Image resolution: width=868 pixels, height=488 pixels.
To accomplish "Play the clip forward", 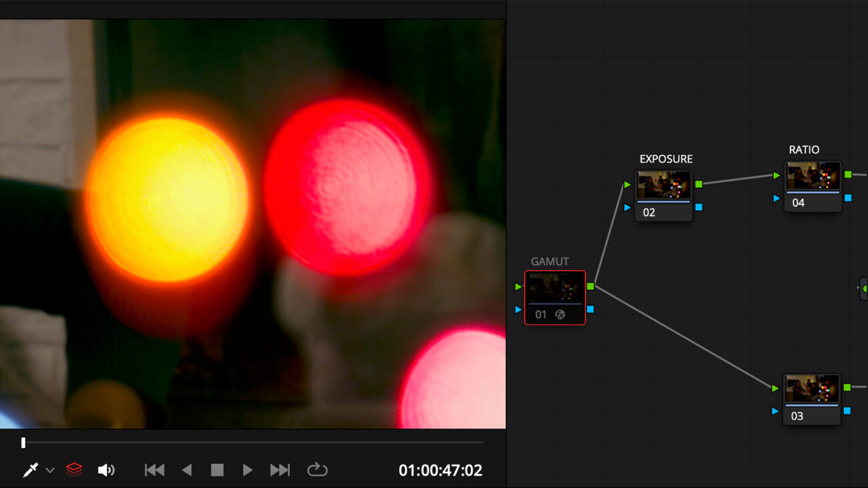I will point(248,469).
